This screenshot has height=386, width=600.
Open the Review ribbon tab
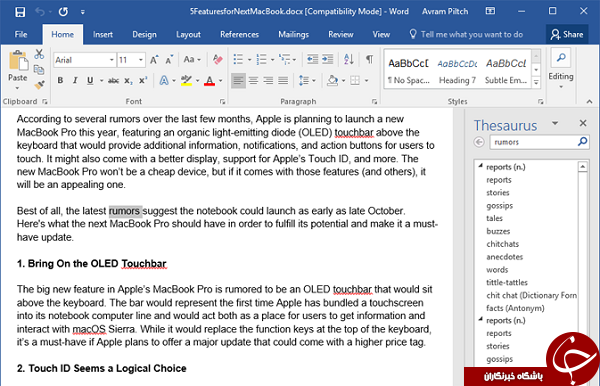pos(341,34)
